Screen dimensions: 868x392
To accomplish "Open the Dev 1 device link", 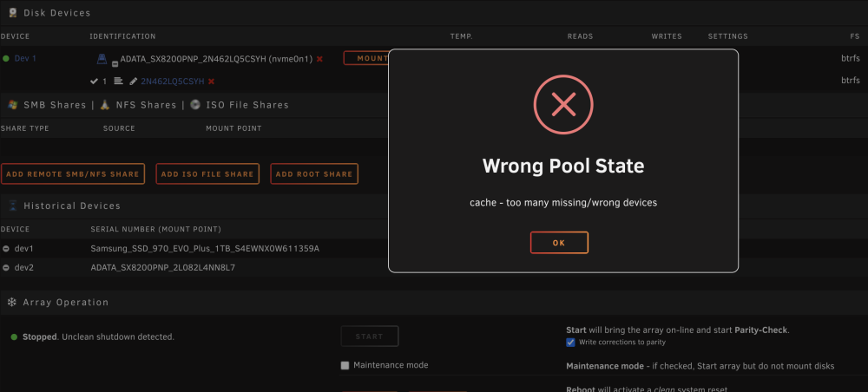I will [25, 59].
